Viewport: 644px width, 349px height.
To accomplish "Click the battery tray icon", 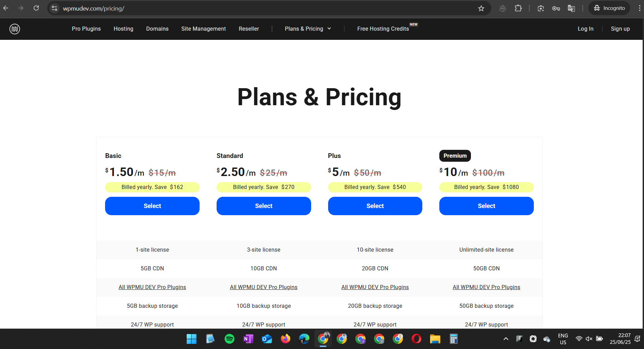I will pyautogui.click(x=599, y=339).
